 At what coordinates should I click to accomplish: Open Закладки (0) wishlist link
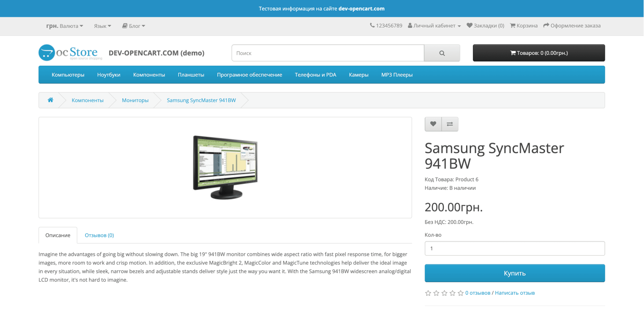485,26
